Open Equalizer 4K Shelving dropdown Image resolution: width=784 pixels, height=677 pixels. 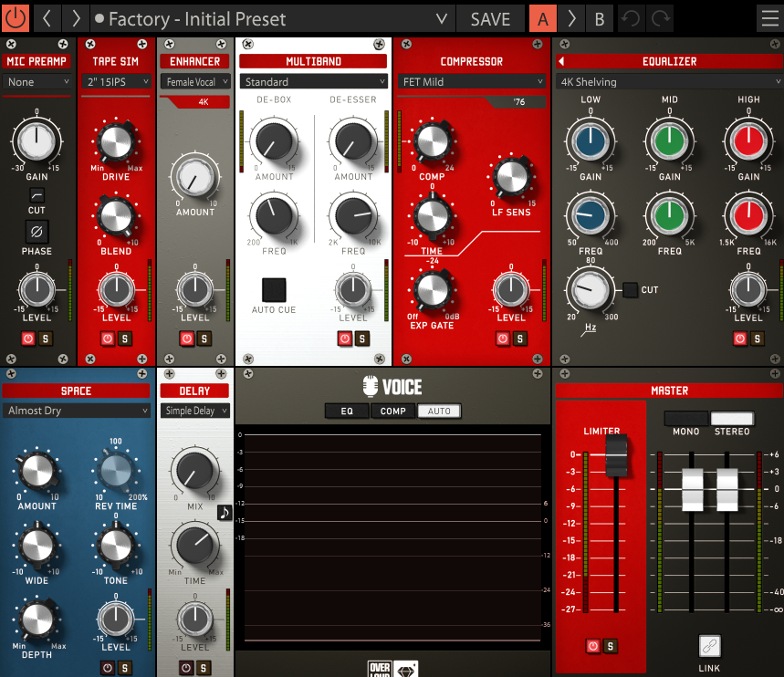click(669, 81)
